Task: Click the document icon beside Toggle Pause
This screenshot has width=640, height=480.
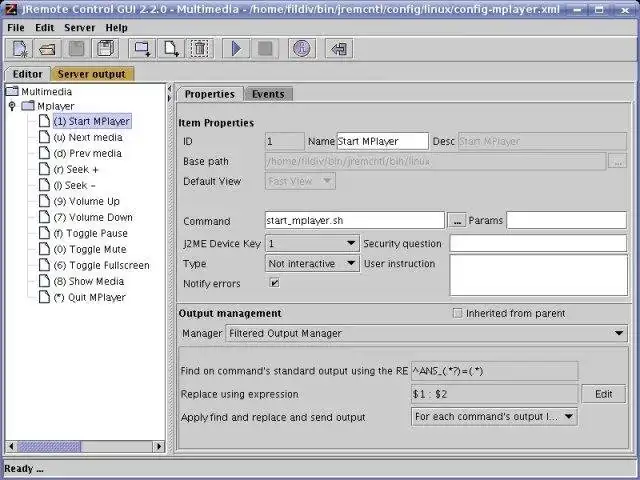Action: 44,233
